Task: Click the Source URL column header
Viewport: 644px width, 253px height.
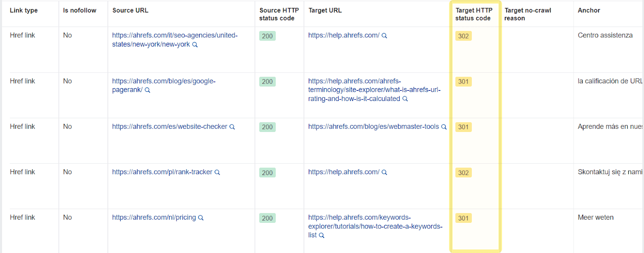Action: [x=130, y=10]
